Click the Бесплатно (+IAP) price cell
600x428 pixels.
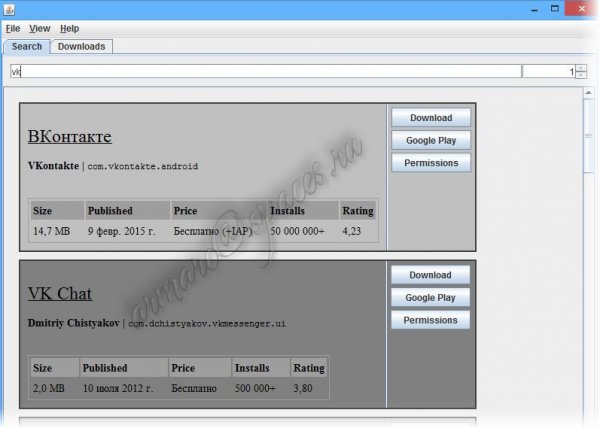pos(213,231)
